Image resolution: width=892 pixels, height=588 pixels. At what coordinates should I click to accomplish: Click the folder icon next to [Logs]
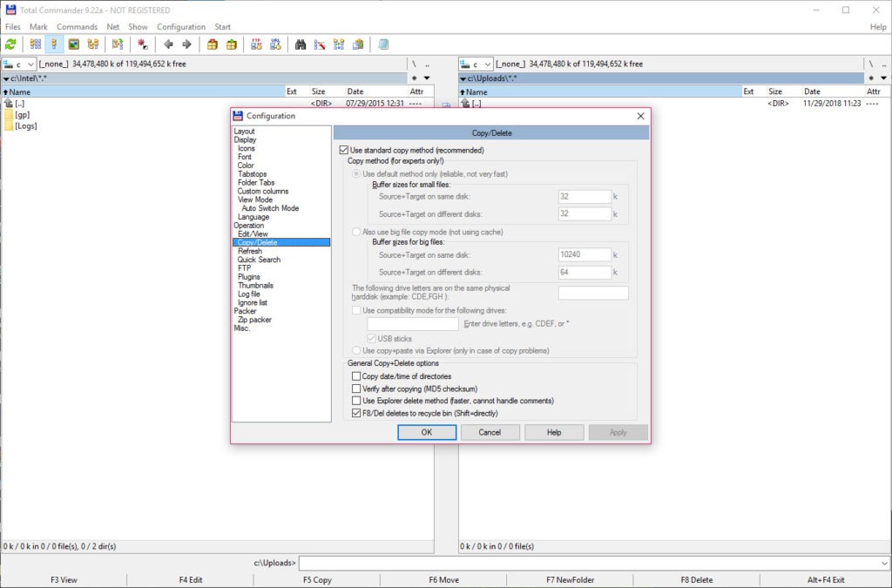(9, 126)
